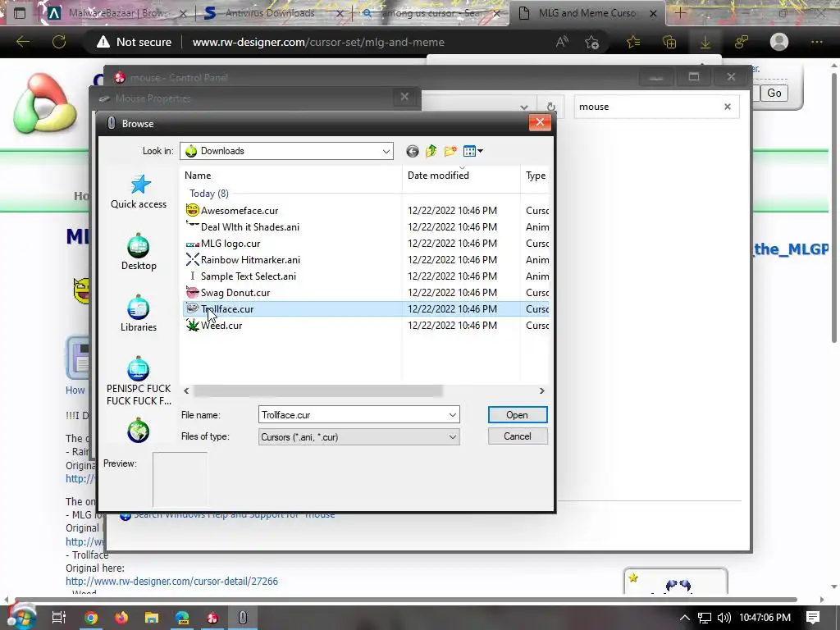This screenshot has height=630, width=840.
Task: Click the Open button
Action: click(x=518, y=414)
